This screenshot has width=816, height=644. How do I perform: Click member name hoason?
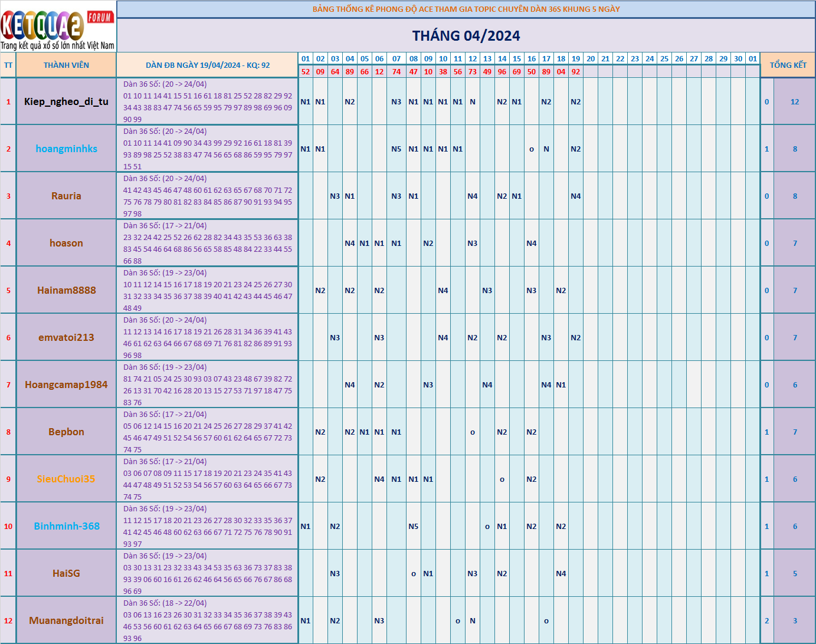click(66, 243)
